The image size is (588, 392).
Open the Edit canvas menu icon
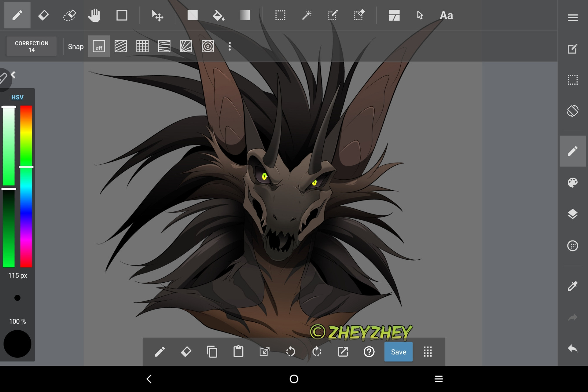[573, 49]
